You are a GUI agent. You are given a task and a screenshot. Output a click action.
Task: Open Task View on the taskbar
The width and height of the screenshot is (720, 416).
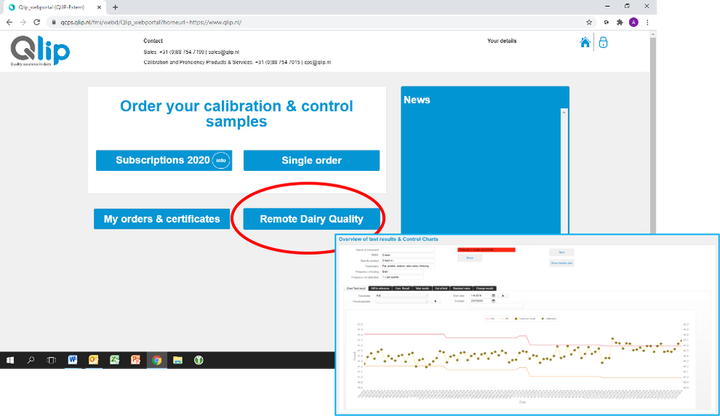51,360
